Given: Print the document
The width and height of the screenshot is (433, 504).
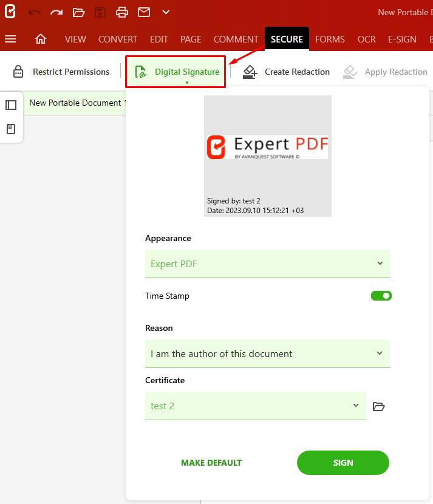Looking at the screenshot, I should (x=122, y=13).
